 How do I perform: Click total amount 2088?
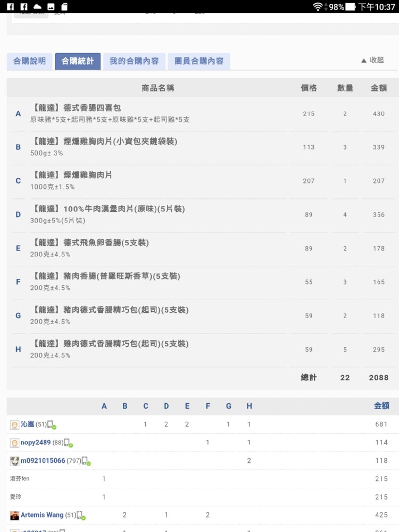tap(379, 378)
